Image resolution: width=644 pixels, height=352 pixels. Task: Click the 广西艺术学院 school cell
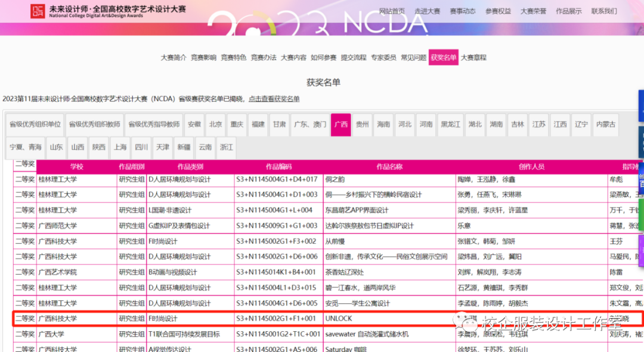[77, 272]
